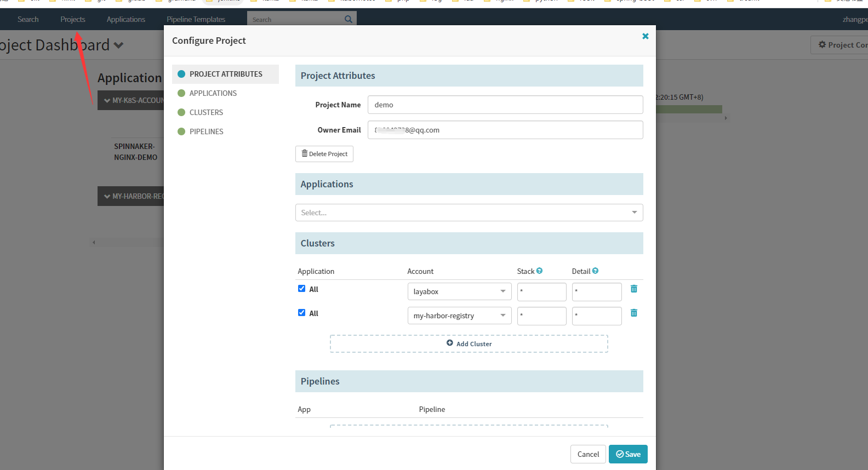Viewport: 868px width, 470px height.
Task: Click the Add Cluster button
Action: (469, 343)
